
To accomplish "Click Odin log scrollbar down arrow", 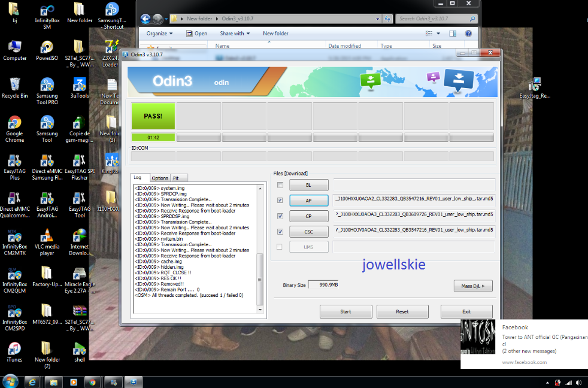I will click(260, 310).
